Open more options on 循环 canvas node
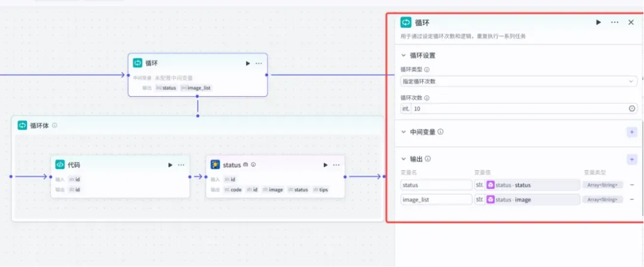The height and width of the screenshot is (267, 644). point(259,63)
